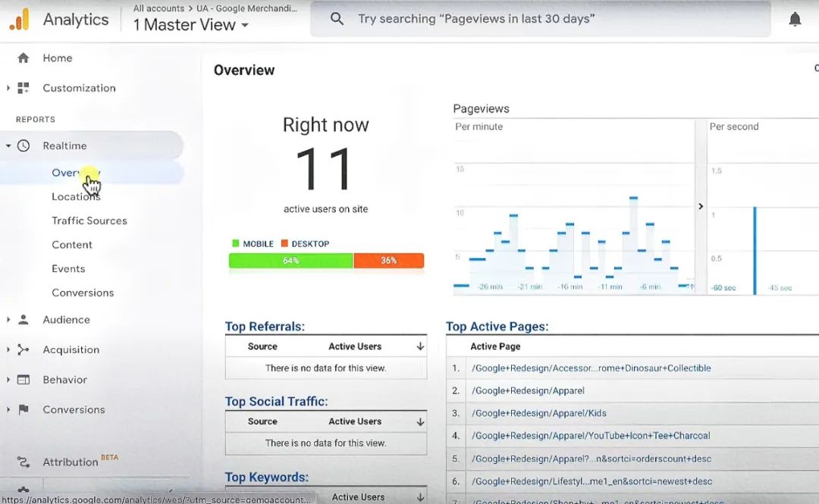Click the All accounts breadcrumb
Screen dimensions: 819x504
[x=158, y=8]
